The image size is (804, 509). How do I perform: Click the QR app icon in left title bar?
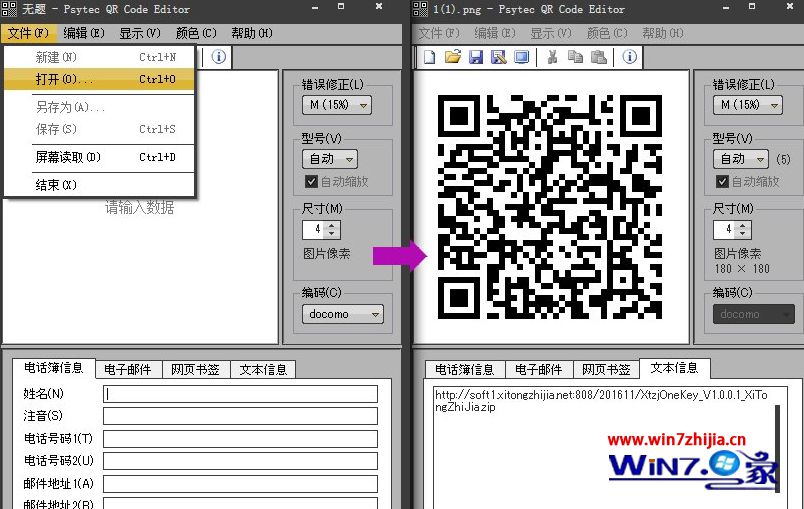pyautogui.click(x=9, y=9)
